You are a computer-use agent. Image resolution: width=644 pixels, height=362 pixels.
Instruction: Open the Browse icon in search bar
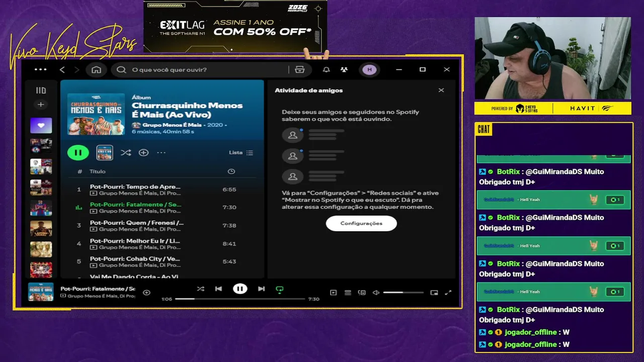[300, 69]
